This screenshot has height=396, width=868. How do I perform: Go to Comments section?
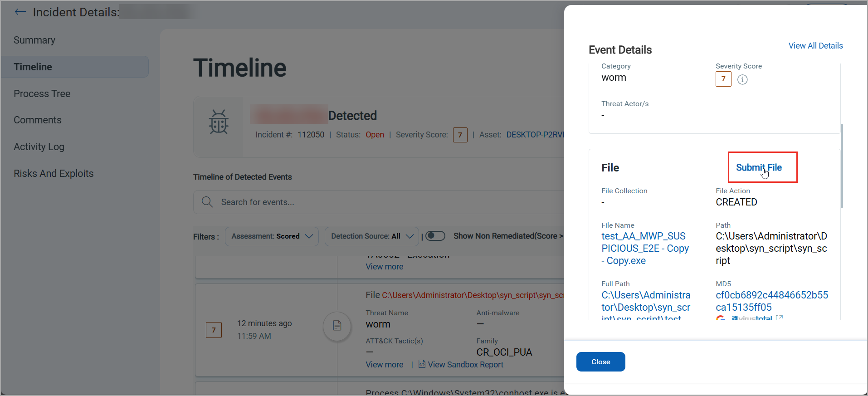pos(38,120)
